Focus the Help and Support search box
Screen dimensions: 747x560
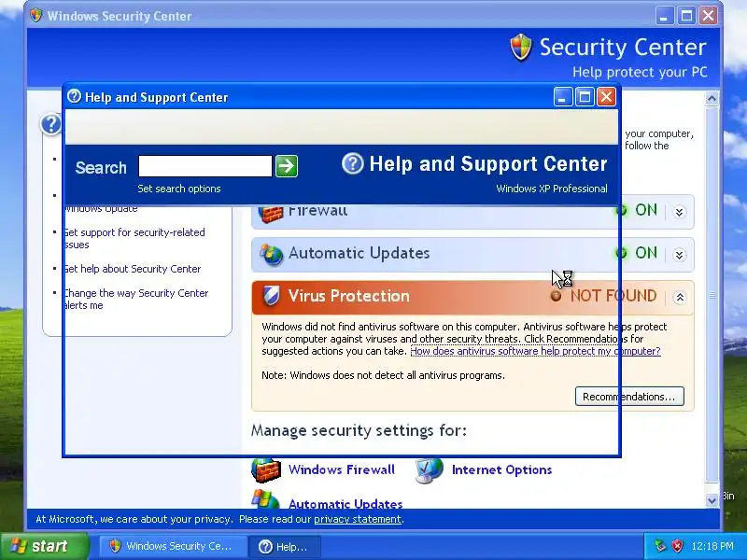[x=204, y=166]
